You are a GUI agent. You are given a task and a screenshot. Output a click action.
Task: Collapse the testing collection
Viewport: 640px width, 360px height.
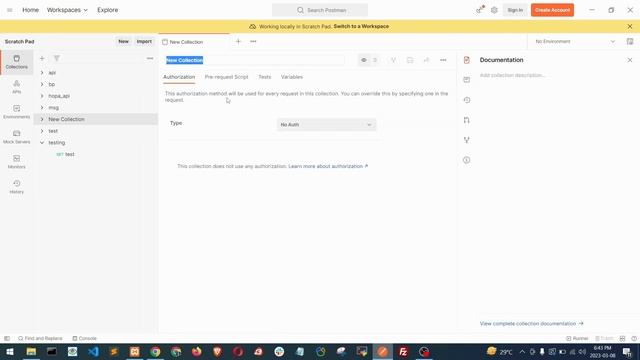[42, 142]
